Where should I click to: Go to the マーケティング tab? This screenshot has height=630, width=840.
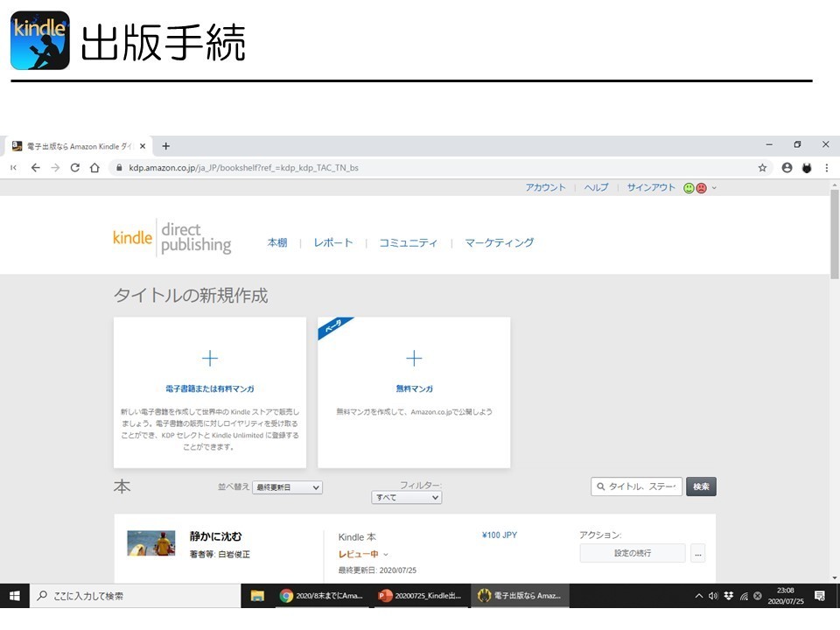[x=500, y=242]
